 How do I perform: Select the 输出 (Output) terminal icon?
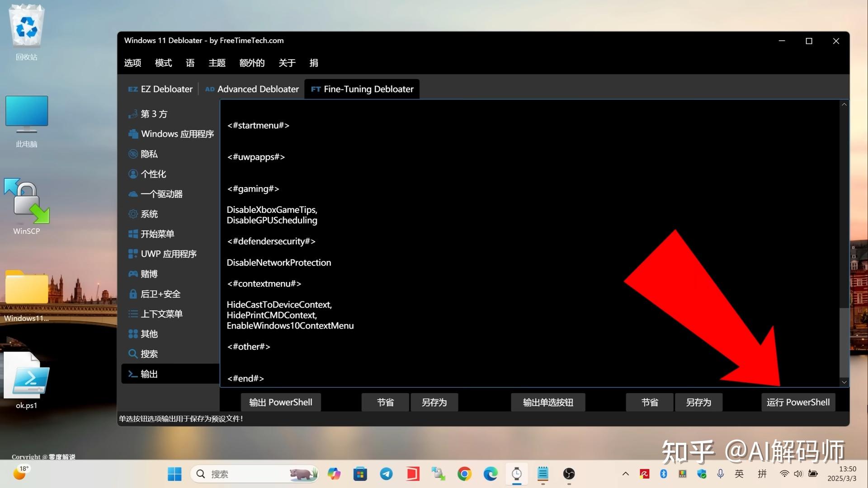132,374
